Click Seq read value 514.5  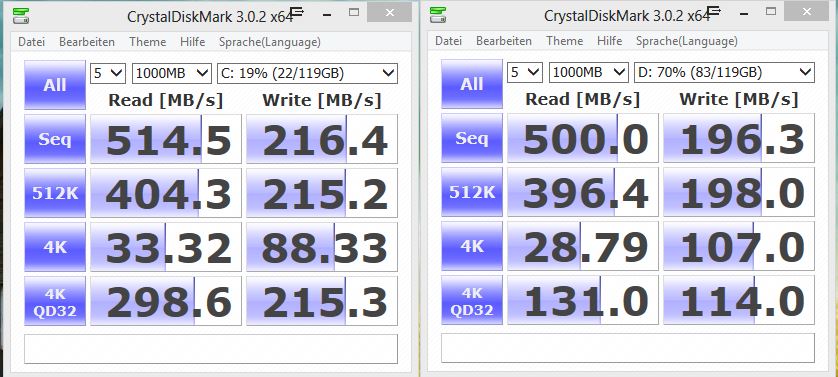tap(166, 139)
